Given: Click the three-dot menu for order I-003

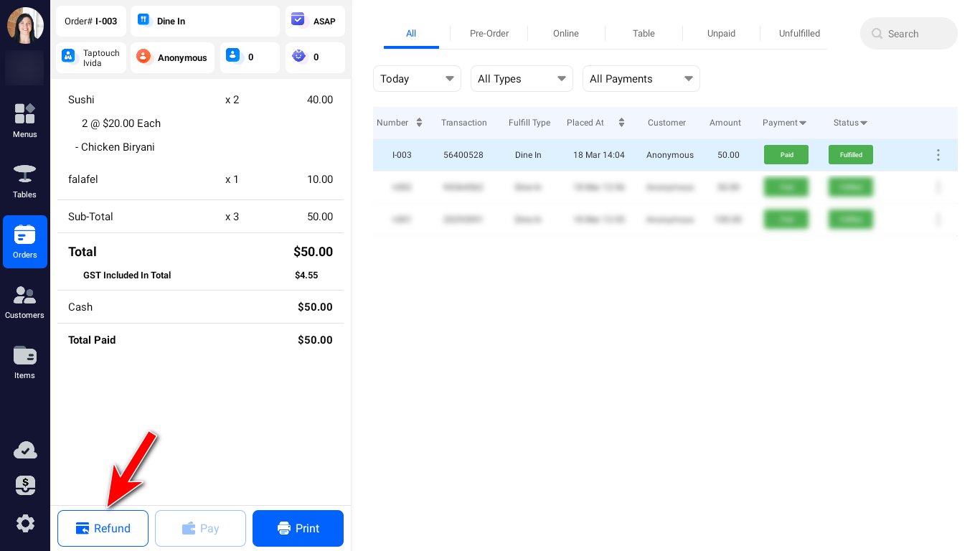Looking at the screenshot, I should pos(938,155).
